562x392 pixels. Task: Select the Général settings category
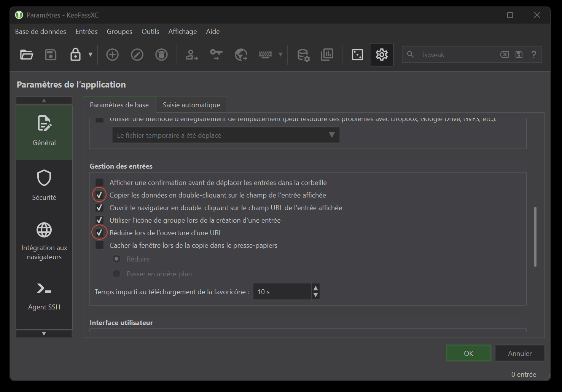[44, 132]
